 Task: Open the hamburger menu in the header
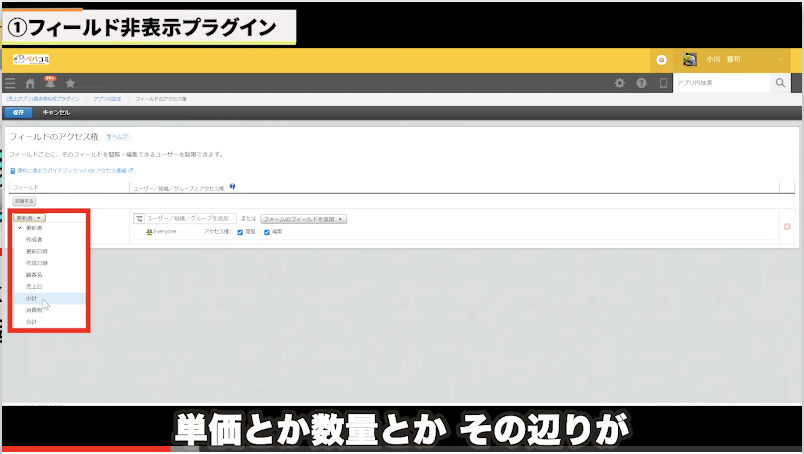(x=10, y=83)
